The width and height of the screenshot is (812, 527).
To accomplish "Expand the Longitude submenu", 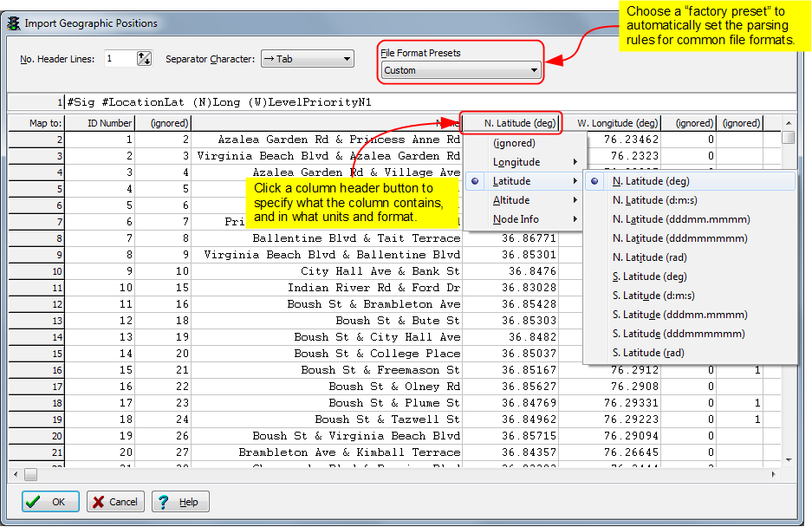I will (x=516, y=162).
